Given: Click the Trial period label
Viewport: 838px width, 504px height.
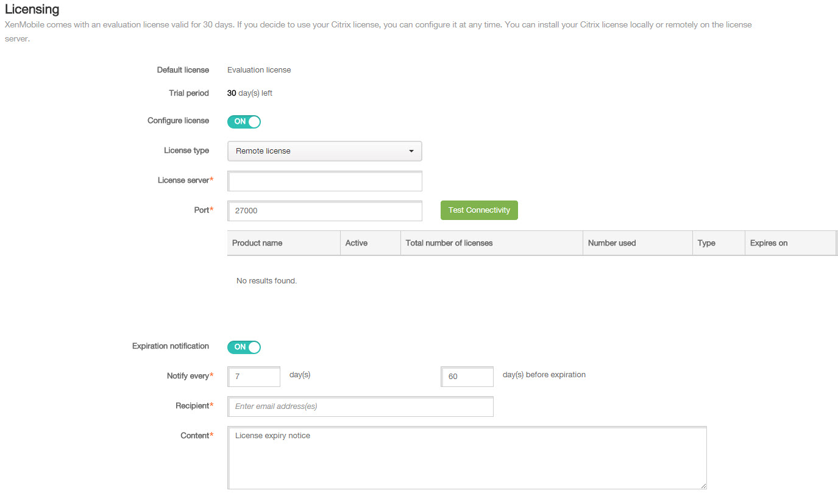Looking at the screenshot, I should click(x=189, y=93).
